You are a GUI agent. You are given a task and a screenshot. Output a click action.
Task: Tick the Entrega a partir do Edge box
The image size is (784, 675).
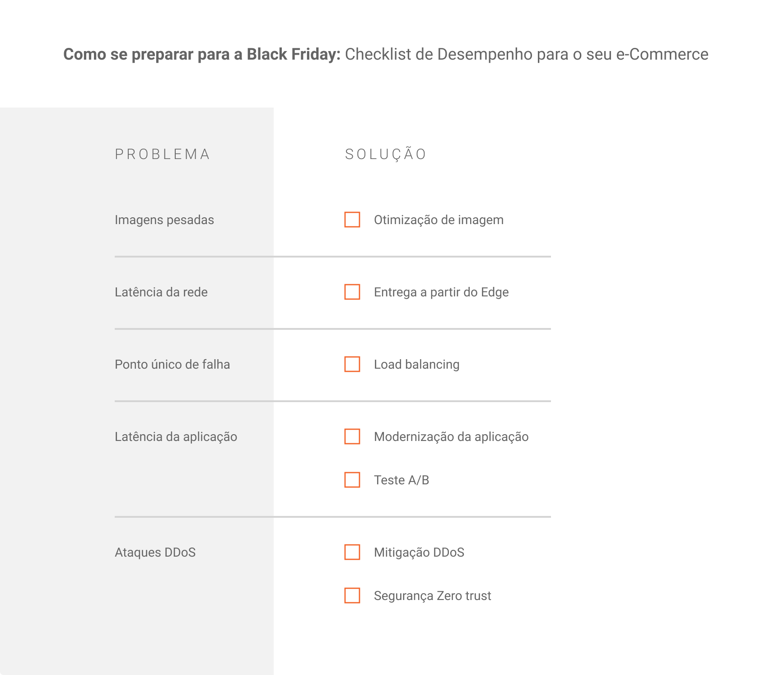[x=352, y=292]
